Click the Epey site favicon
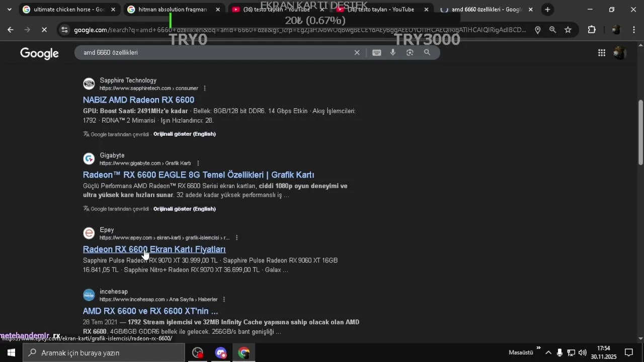The image size is (644, 362). point(89,233)
